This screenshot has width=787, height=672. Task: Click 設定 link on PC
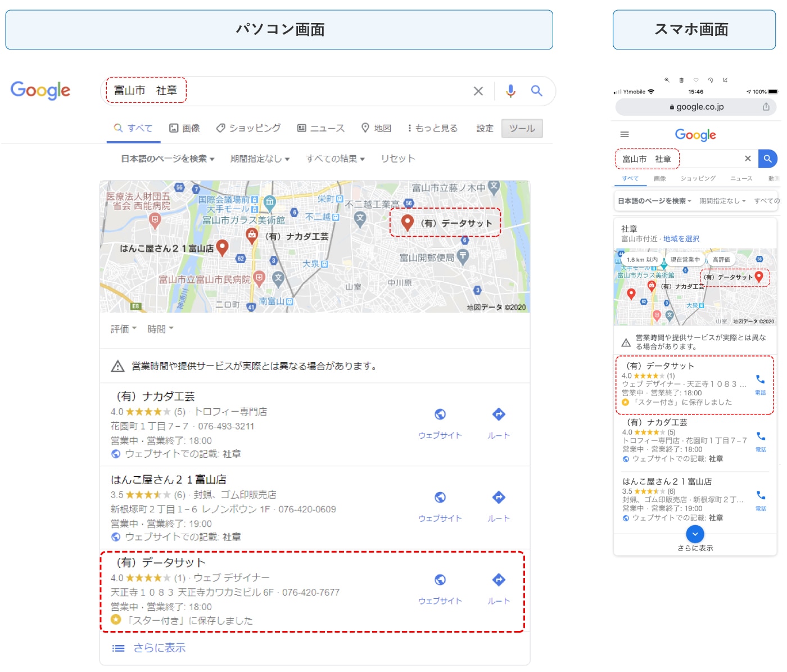(485, 128)
